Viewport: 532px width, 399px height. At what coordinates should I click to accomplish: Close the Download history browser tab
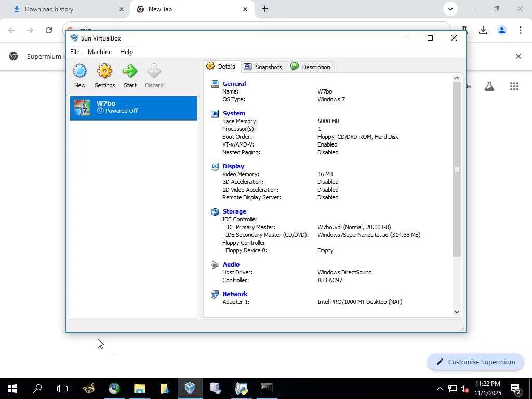tap(122, 9)
